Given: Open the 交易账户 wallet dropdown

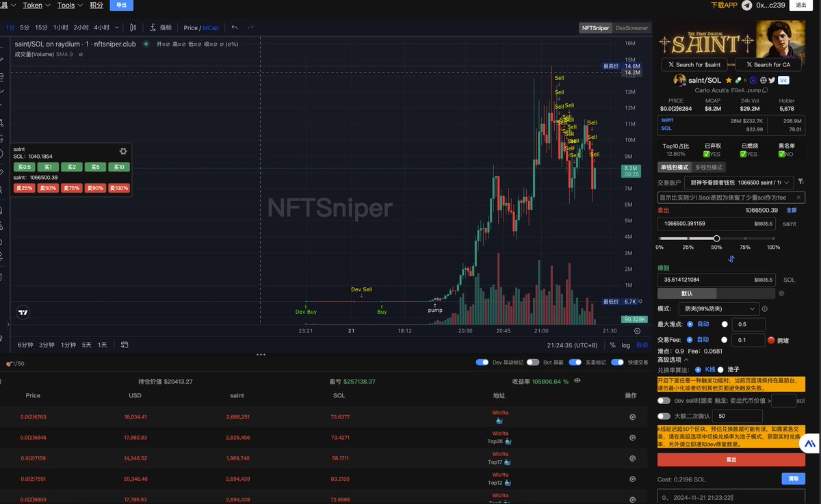Looking at the screenshot, I should pyautogui.click(x=740, y=183).
